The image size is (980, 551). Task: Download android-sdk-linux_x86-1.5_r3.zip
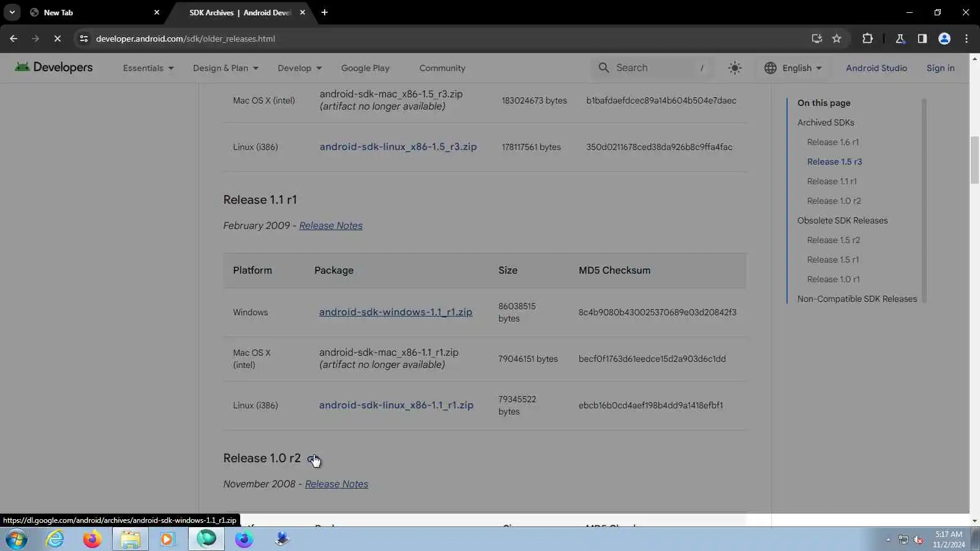398,147
